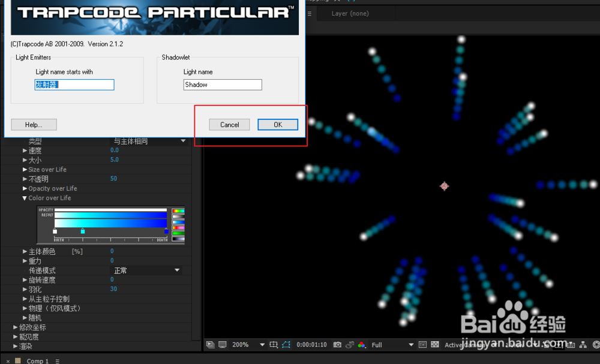The height and width of the screenshot is (364, 600).
Task: Expand the 旋转速度 property
Action: click(x=25, y=280)
